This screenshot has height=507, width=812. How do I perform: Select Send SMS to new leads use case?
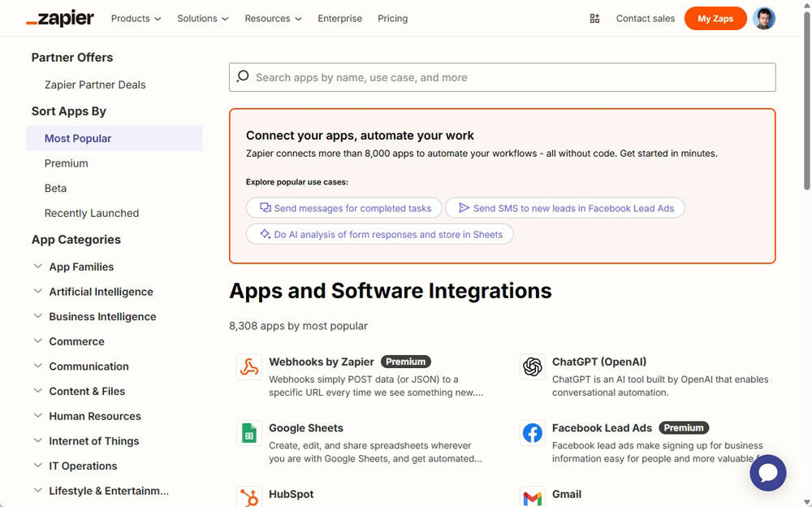(565, 208)
